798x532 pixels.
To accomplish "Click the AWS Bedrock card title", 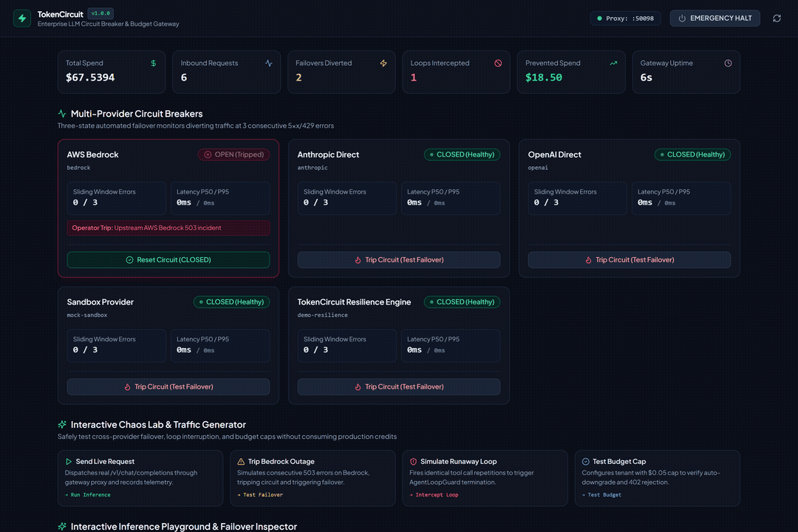I will click(x=92, y=154).
